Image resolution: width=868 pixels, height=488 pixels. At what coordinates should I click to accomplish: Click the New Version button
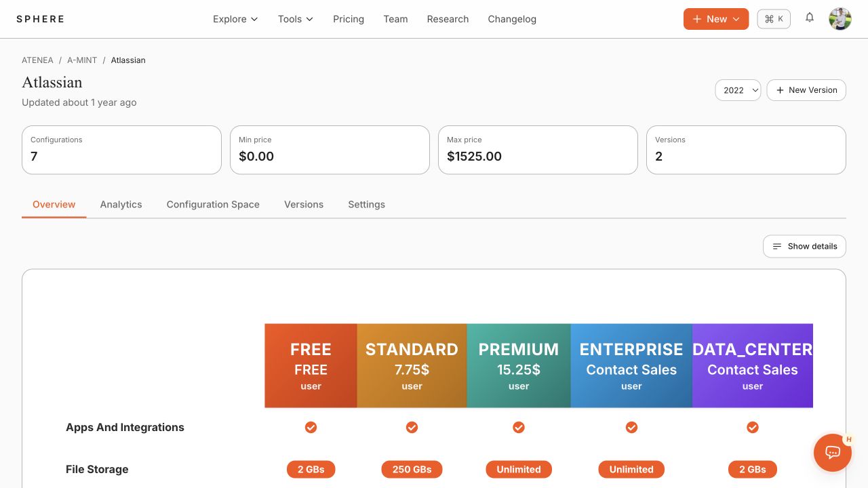coord(806,90)
